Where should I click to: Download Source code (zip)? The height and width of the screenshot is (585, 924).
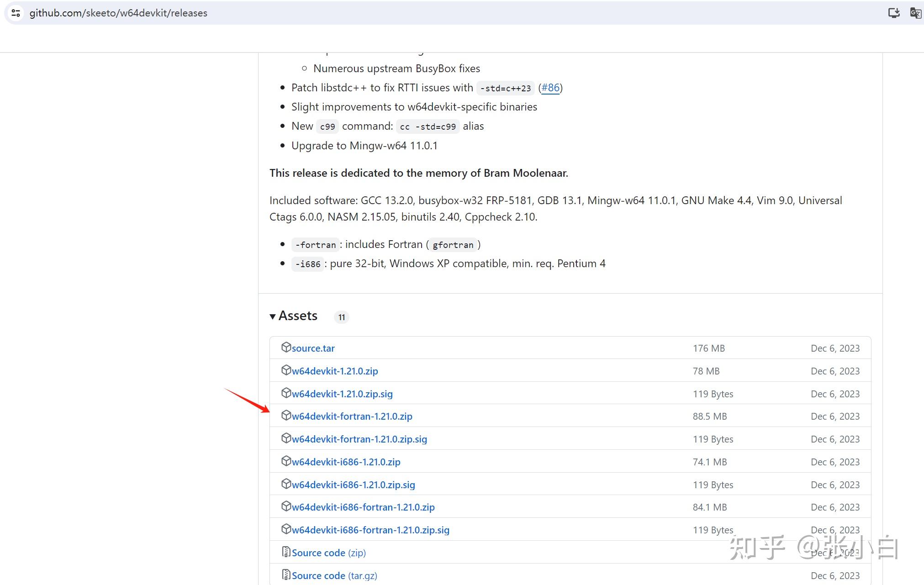(329, 553)
